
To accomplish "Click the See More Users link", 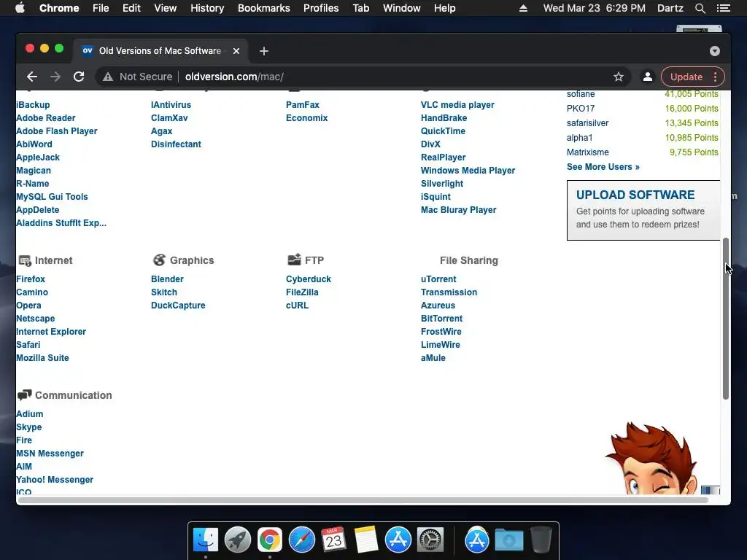I will click(603, 167).
